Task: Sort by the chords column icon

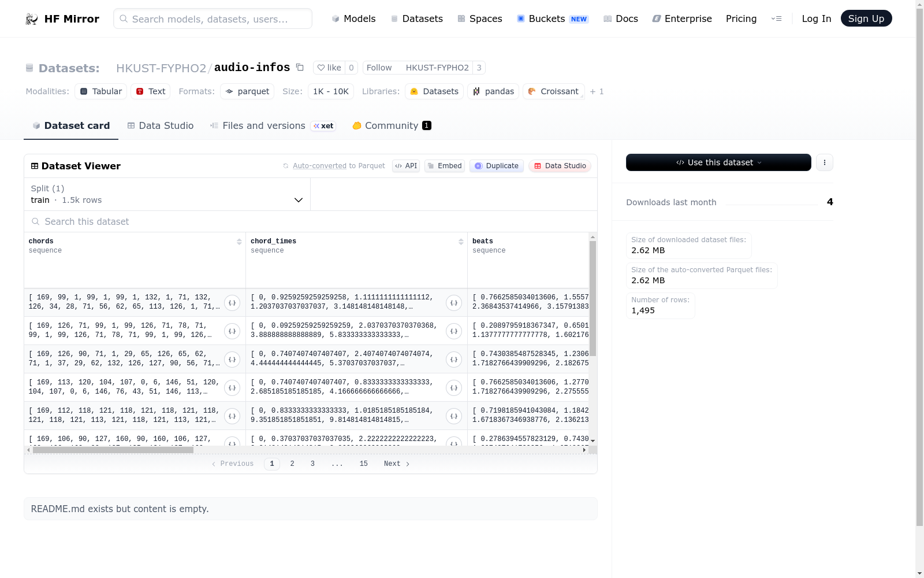Action: tap(239, 242)
